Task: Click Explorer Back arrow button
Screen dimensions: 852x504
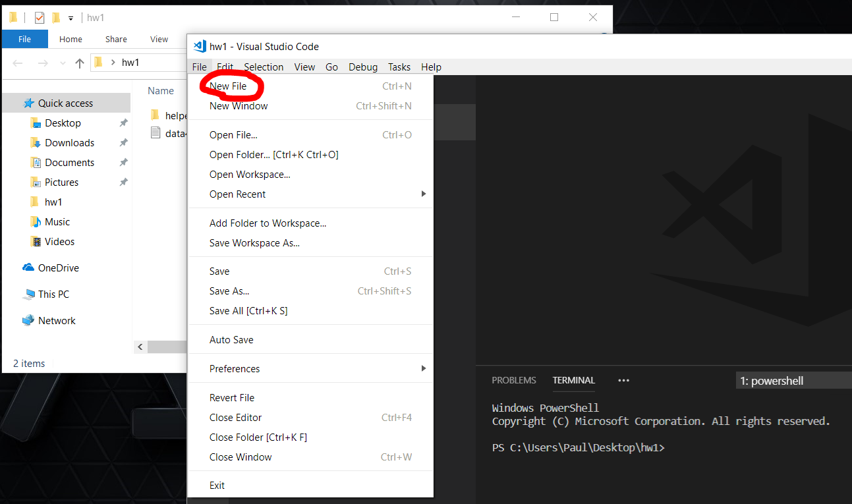Action: tap(18, 63)
